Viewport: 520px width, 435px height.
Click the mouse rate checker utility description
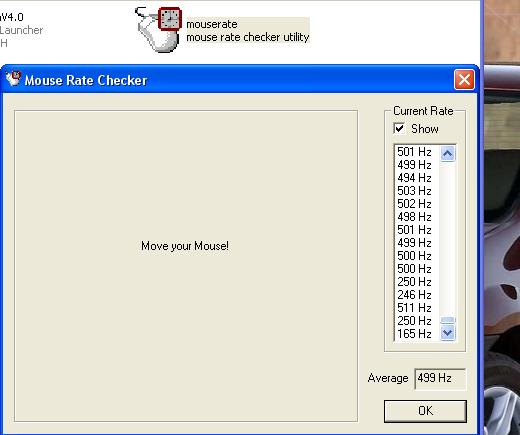[x=248, y=37]
